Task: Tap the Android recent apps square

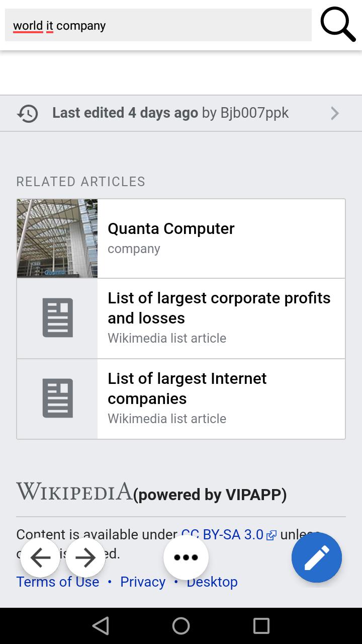Action: point(261,626)
